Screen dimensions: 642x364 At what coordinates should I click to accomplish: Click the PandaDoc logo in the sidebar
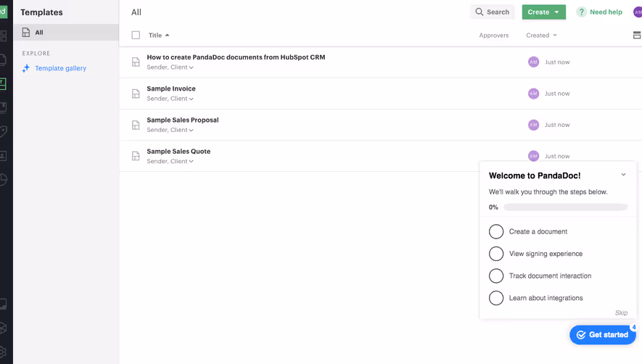[x=4, y=12]
